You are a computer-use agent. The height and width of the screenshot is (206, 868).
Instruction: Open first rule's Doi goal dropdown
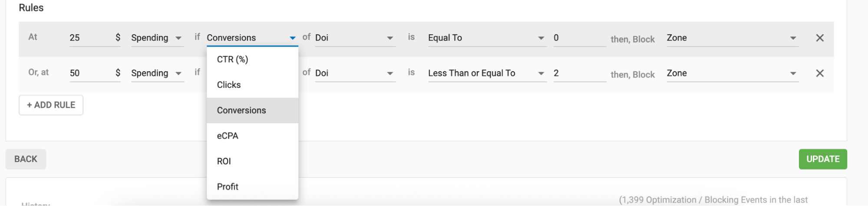click(354, 38)
